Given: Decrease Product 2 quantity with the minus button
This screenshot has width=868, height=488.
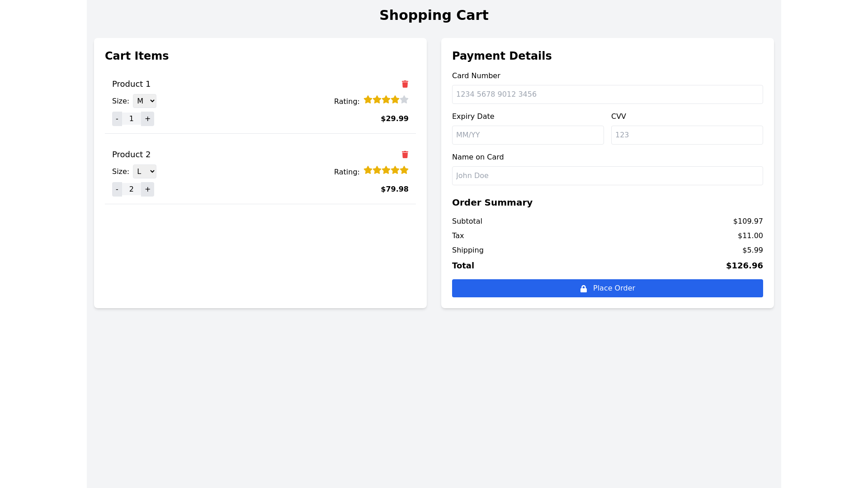Looking at the screenshot, I should tap(117, 189).
